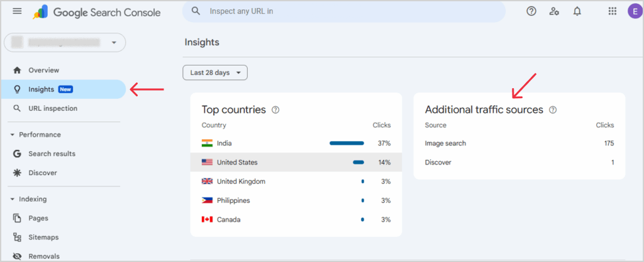
Task: Click Additional traffic sources help icon
Action: pos(553,110)
